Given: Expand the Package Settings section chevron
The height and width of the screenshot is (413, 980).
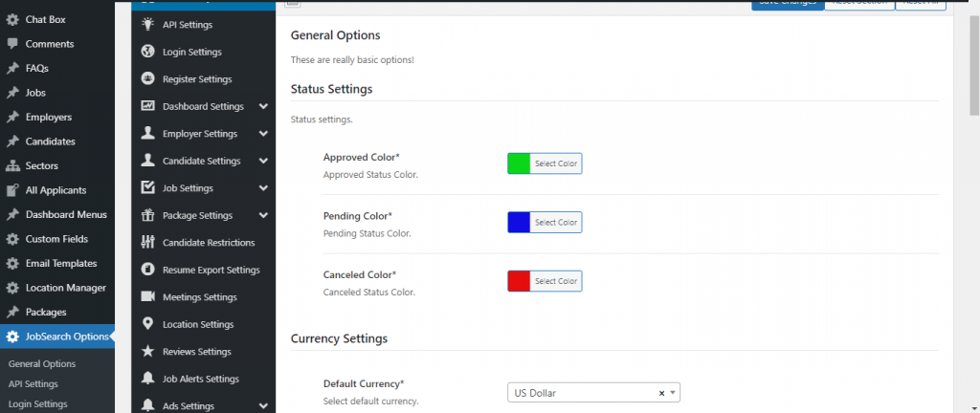Looking at the screenshot, I should [x=263, y=215].
